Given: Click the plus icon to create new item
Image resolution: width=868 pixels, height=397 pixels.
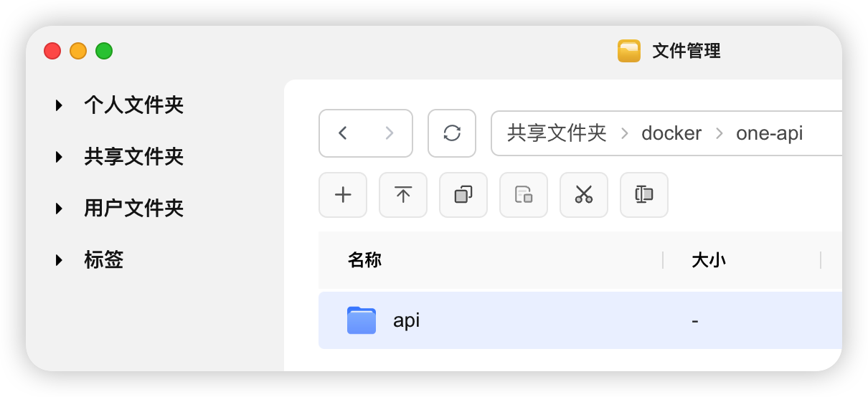Looking at the screenshot, I should pyautogui.click(x=343, y=195).
